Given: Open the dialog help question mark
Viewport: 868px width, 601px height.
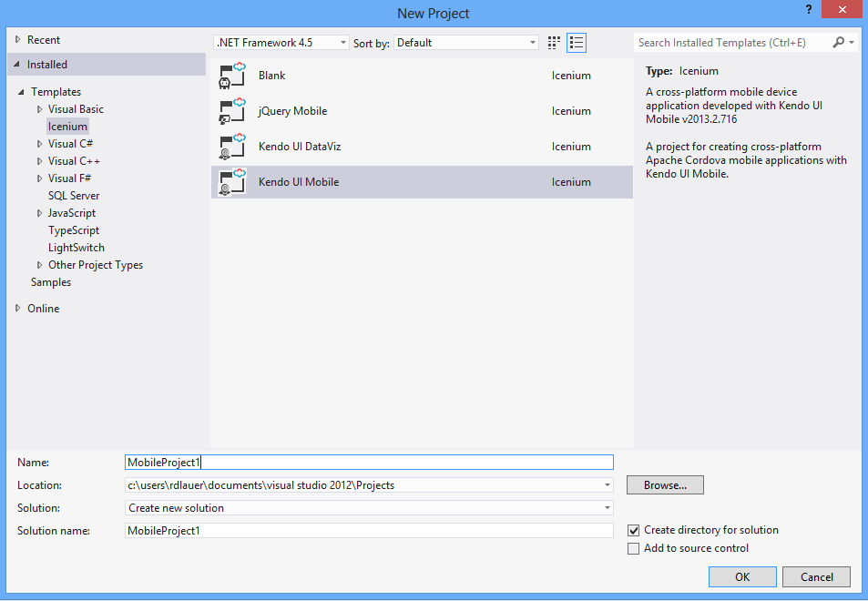Looking at the screenshot, I should point(809,10).
